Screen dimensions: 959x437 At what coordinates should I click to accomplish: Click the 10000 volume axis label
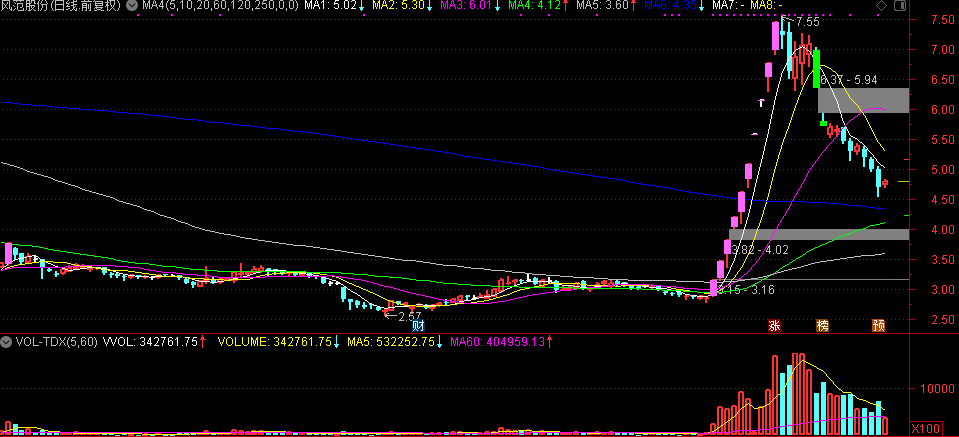[936, 389]
